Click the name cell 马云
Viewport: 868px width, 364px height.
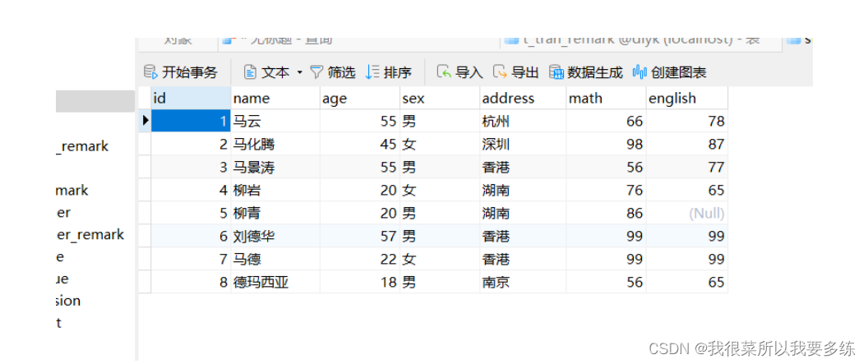click(275, 121)
